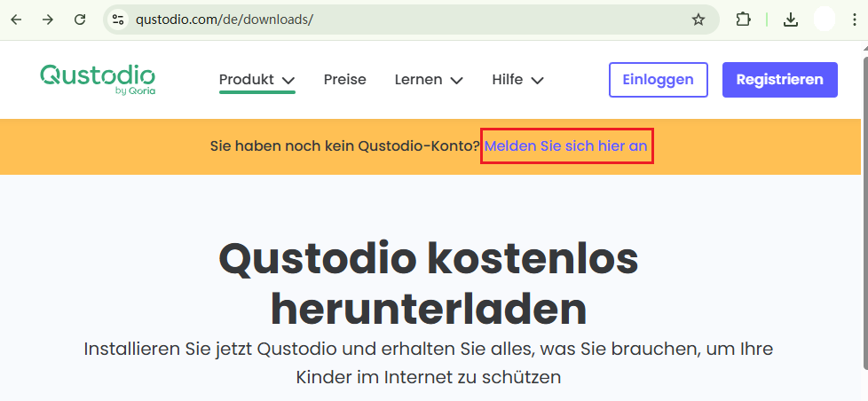Image resolution: width=868 pixels, height=401 pixels.
Task: Go forward with the browser arrow
Action: pos(48,20)
